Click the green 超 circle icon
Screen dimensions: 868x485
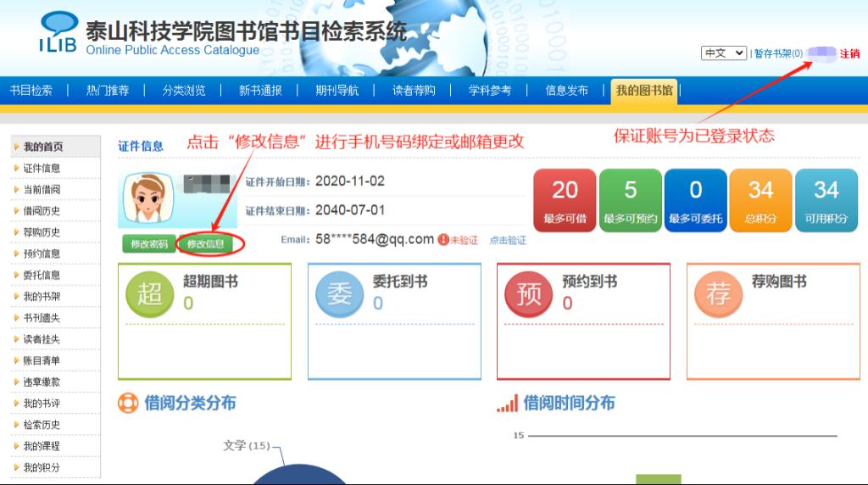[149, 293]
